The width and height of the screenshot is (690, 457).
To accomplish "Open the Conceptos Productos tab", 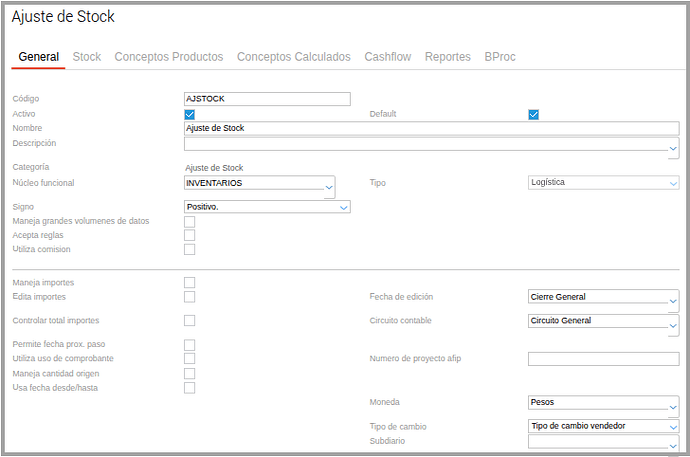I will pos(169,57).
